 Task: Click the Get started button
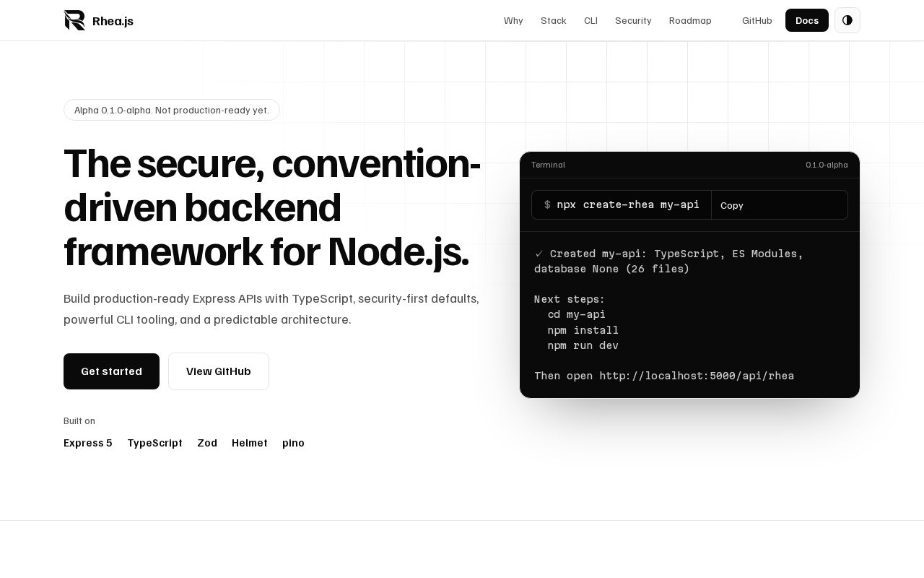click(111, 371)
